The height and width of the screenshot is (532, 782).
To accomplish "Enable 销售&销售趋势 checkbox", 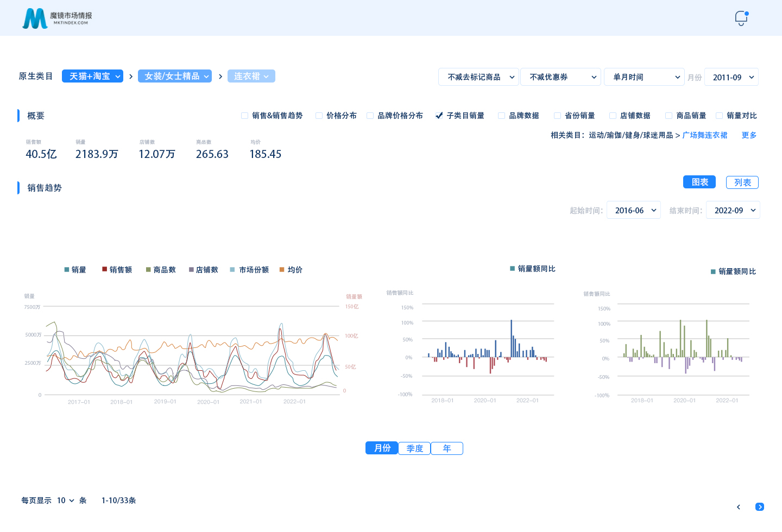I will (x=245, y=116).
